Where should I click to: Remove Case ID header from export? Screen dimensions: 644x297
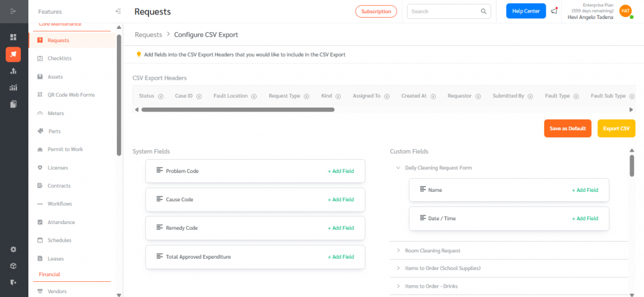tap(199, 96)
